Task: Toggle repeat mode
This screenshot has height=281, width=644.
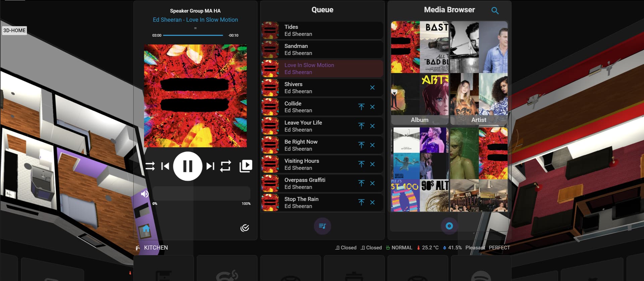Action: coord(225,166)
